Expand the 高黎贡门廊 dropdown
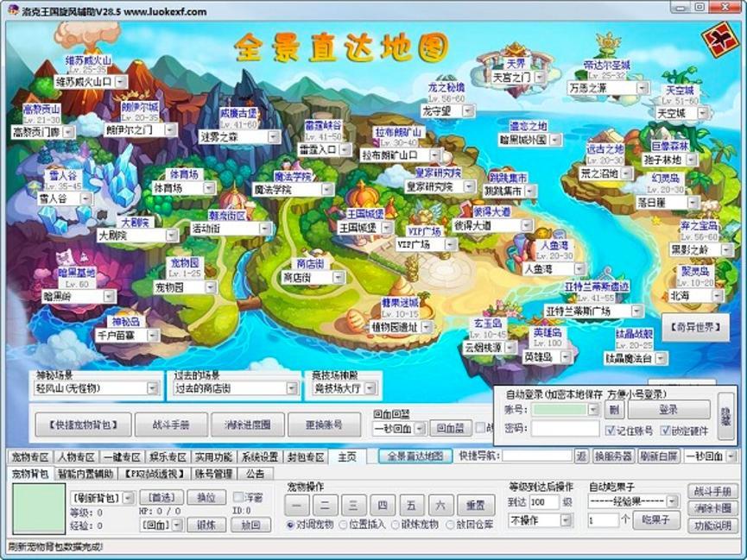 [x=68, y=132]
